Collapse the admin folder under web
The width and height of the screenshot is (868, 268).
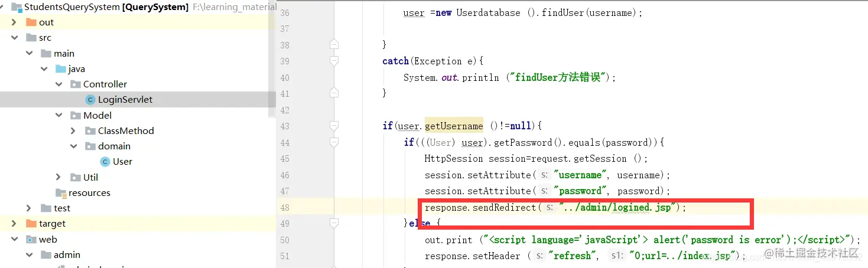(x=29, y=255)
